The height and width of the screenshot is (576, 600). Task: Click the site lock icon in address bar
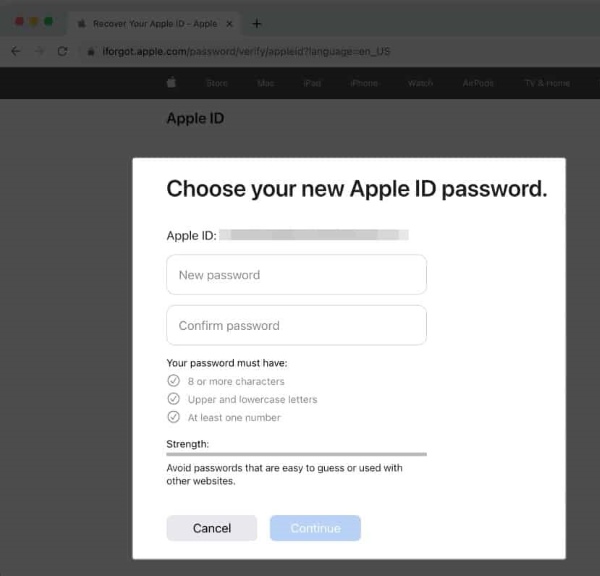[x=92, y=51]
